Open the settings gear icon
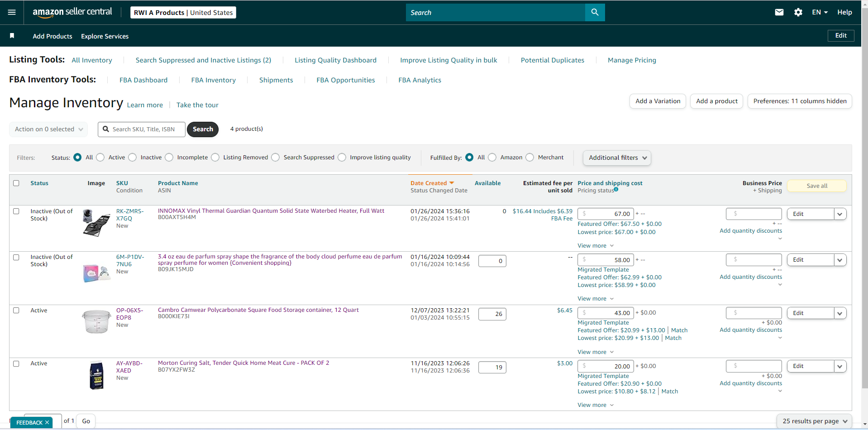 [x=798, y=12]
